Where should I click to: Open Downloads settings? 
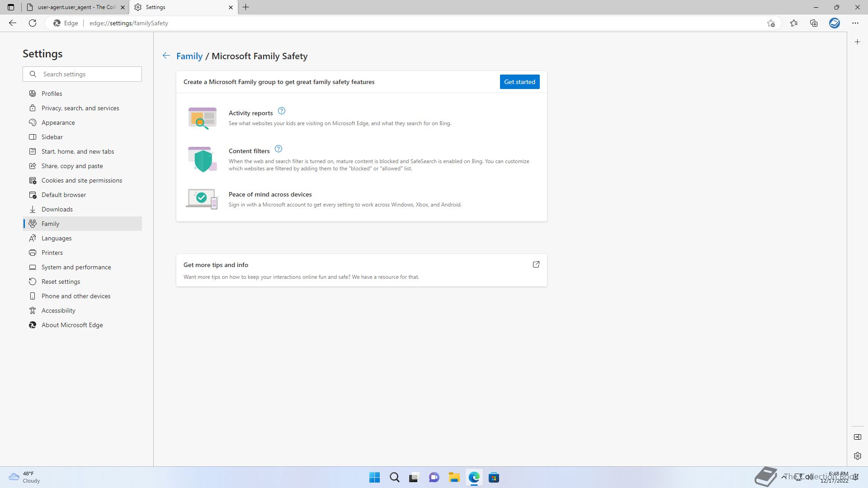click(x=82, y=209)
